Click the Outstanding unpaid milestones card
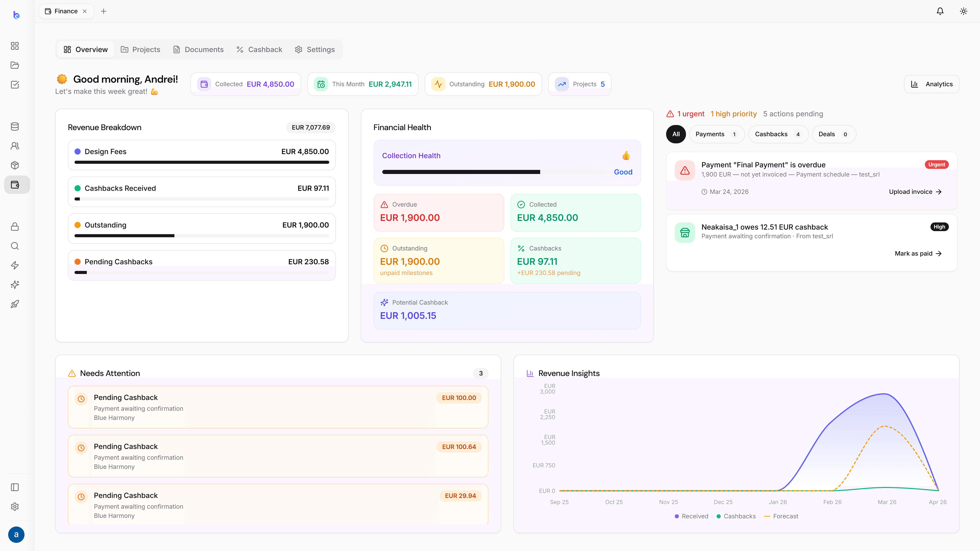This screenshot has height=551, width=980. [x=439, y=260]
